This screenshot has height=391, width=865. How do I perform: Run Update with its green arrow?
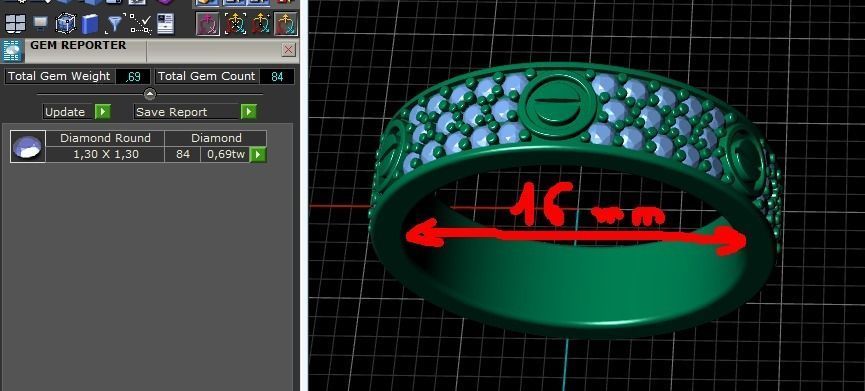tap(103, 112)
